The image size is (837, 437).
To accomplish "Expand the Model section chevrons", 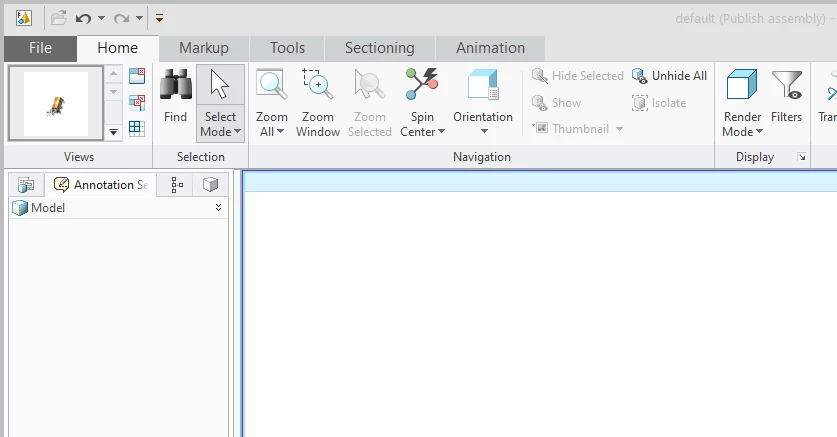I will (218, 208).
